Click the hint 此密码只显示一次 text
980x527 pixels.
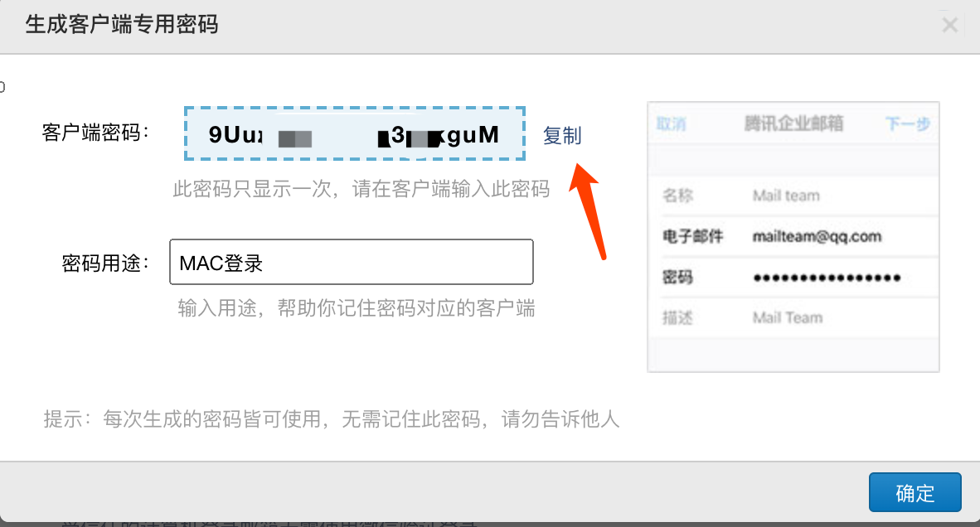(x=361, y=189)
